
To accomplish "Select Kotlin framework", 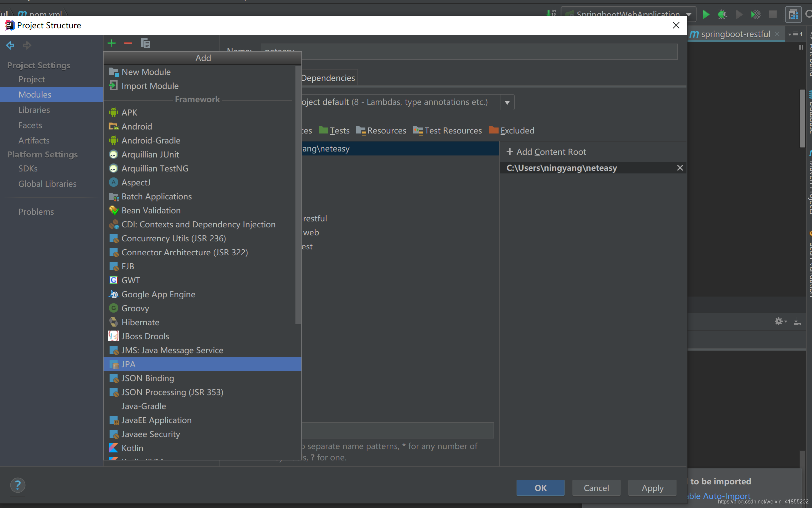I will click(202, 448).
